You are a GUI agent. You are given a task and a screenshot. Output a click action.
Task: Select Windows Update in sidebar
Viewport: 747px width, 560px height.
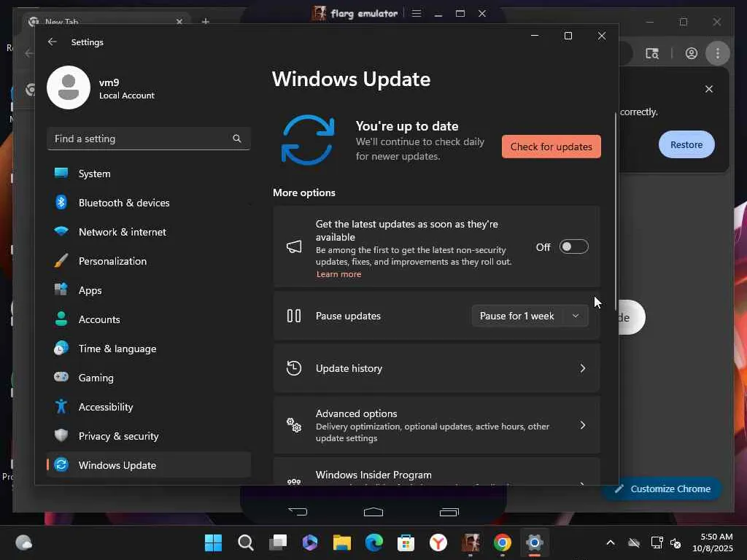click(x=149, y=464)
